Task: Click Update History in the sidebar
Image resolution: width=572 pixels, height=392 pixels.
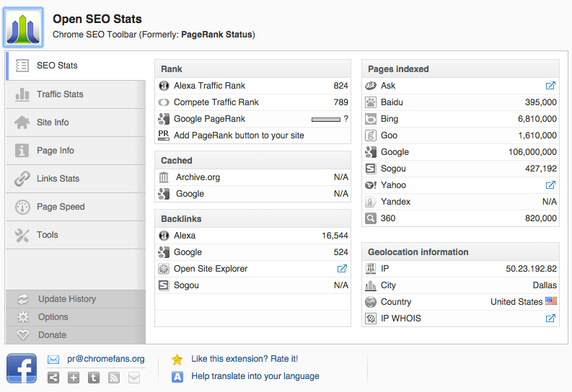Action: pos(67,299)
